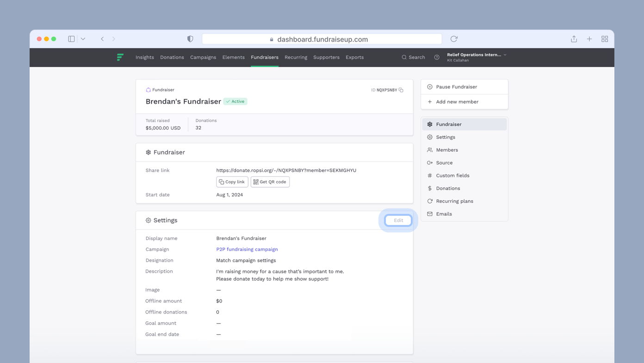Viewport: 644px width, 363px height.
Task: Open the Supporters nav tab
Action: pyautogui.click(x=326, y=57)
